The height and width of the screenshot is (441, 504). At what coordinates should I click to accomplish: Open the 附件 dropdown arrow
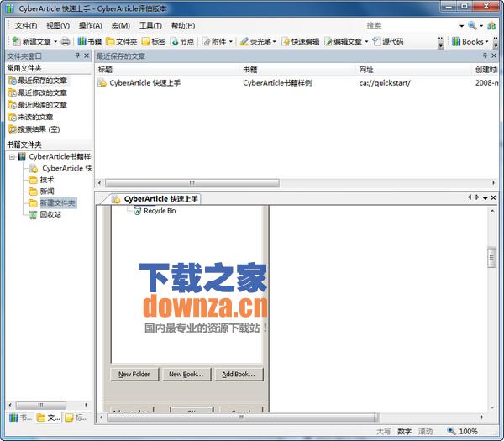coord(231,42)
